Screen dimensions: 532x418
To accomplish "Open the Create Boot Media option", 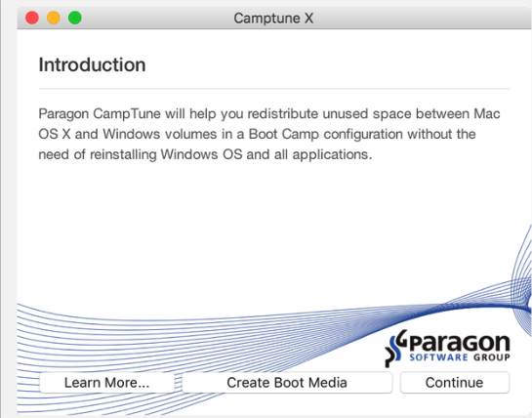I will coord(287,383).
